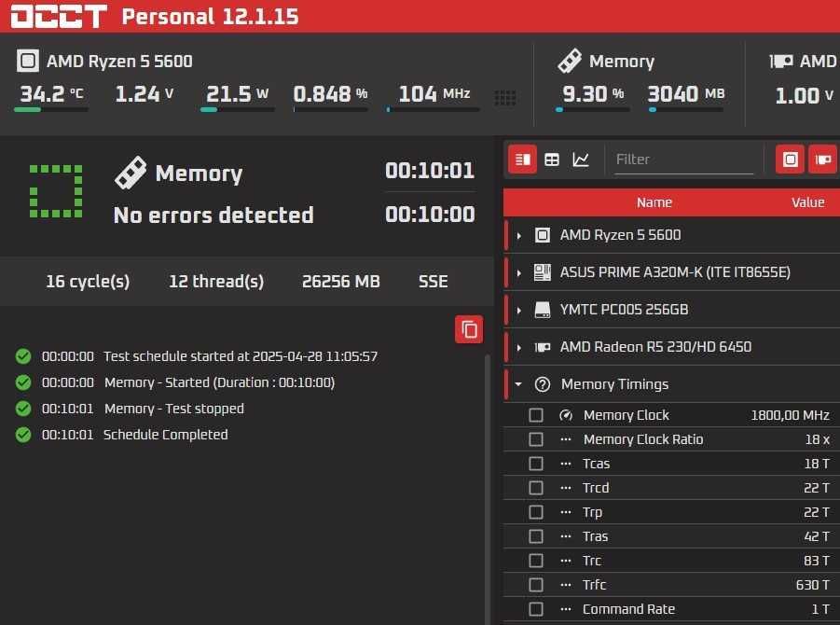
Task: Tick the Trcd checkbox
Action: (x=536, y=488)
